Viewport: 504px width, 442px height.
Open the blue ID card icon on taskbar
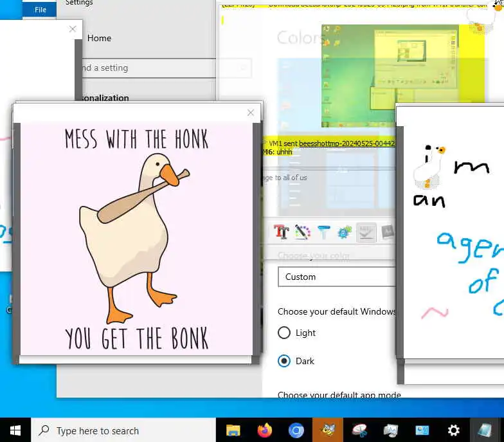(422, 430)
